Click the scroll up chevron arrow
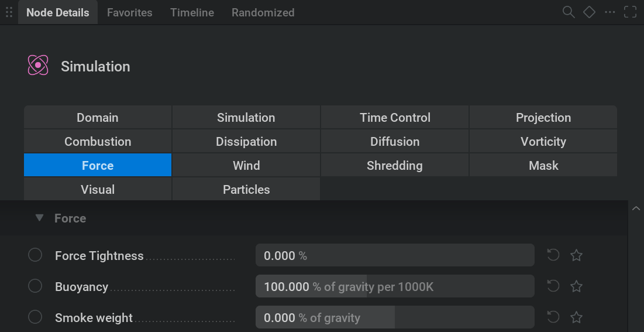The height and width of the screenshot is (332, 644). click(636, 208)
